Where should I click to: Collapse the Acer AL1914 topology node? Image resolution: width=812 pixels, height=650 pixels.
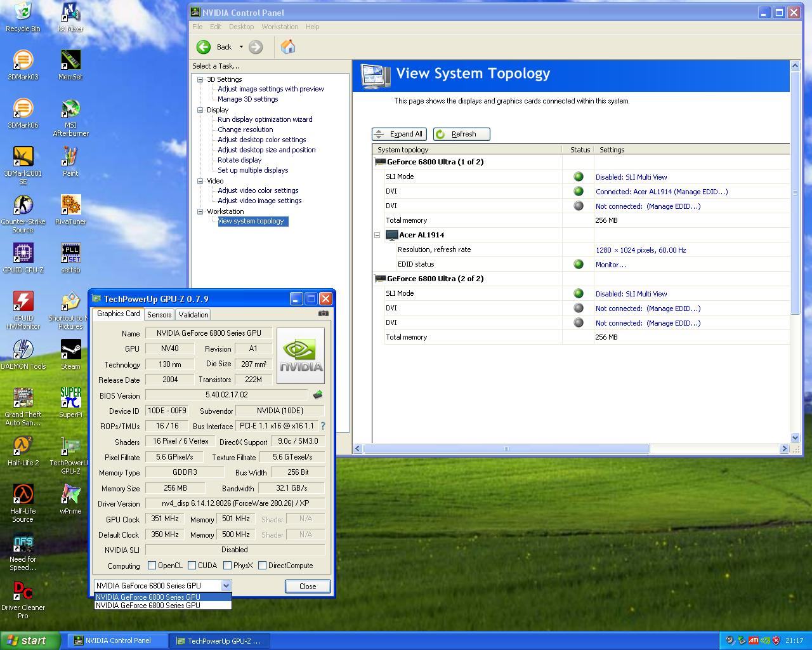click(x=377, y=235)
